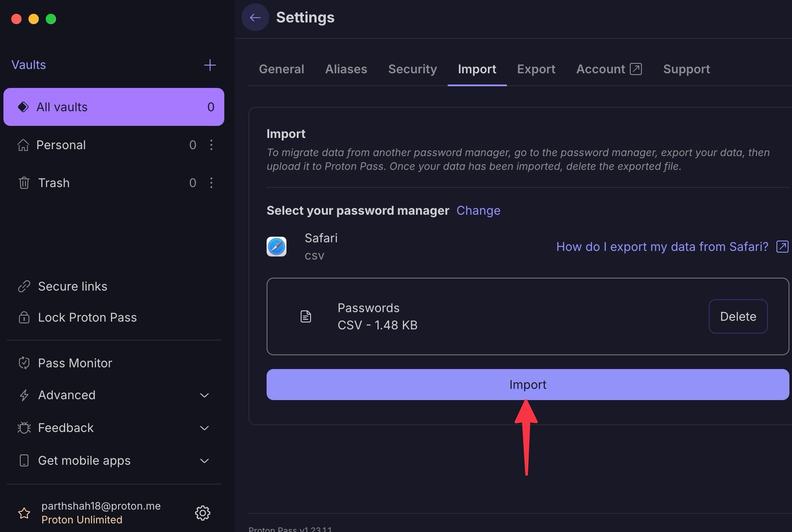
Task: Click the Proton Unlimited plan label
Action: click(x=82, y=519)
